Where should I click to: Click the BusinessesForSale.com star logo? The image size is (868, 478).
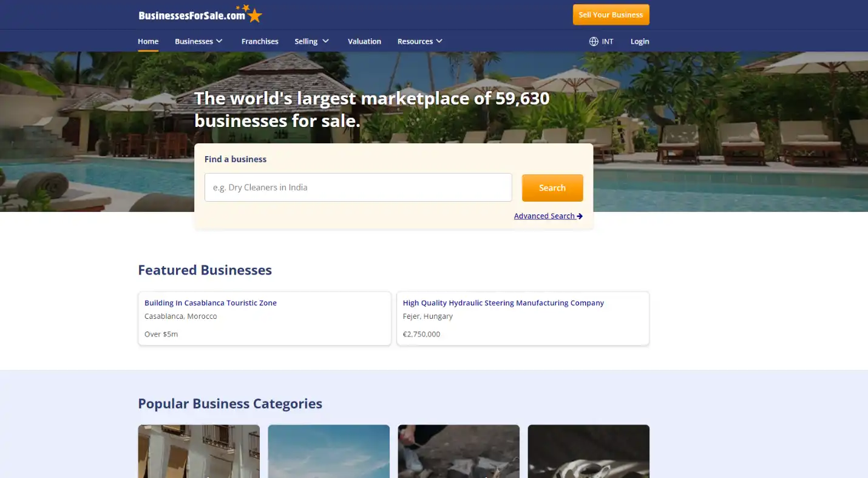click(200, 14)
